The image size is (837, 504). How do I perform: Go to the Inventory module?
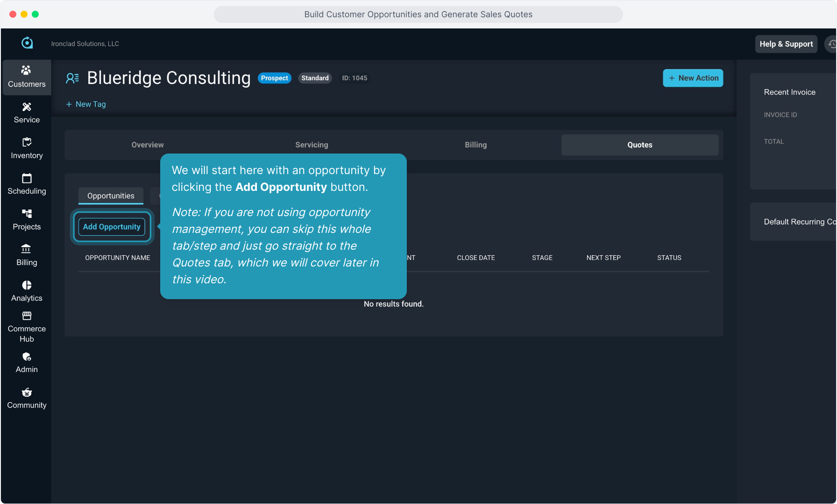27,148
